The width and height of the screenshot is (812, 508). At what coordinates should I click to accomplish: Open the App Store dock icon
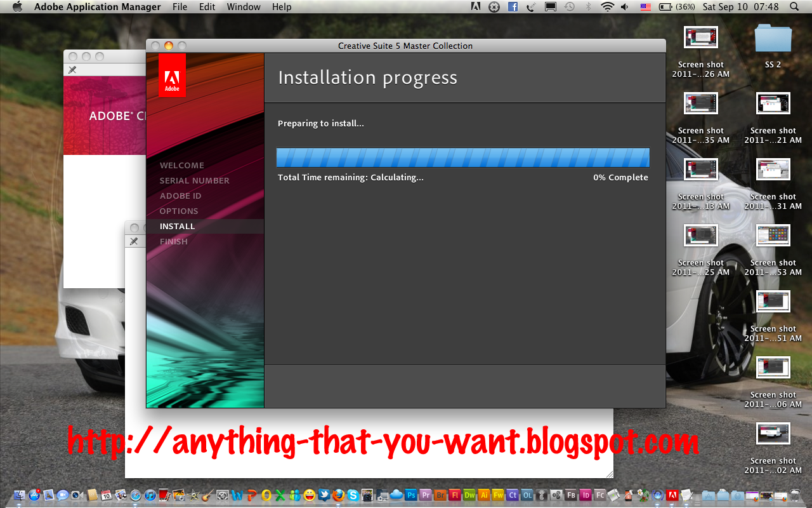[x=34, y=495]
